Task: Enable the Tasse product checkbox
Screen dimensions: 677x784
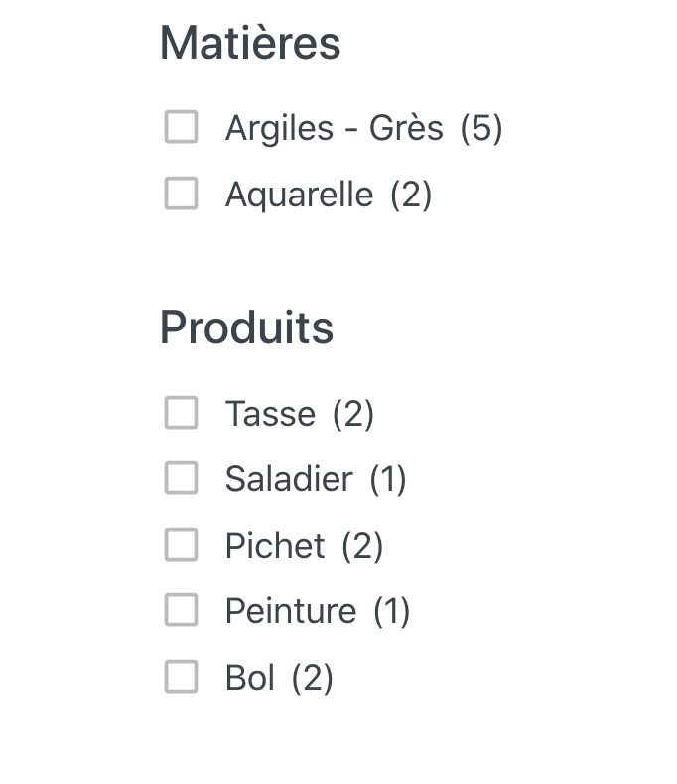Action: tap(181, 413)
